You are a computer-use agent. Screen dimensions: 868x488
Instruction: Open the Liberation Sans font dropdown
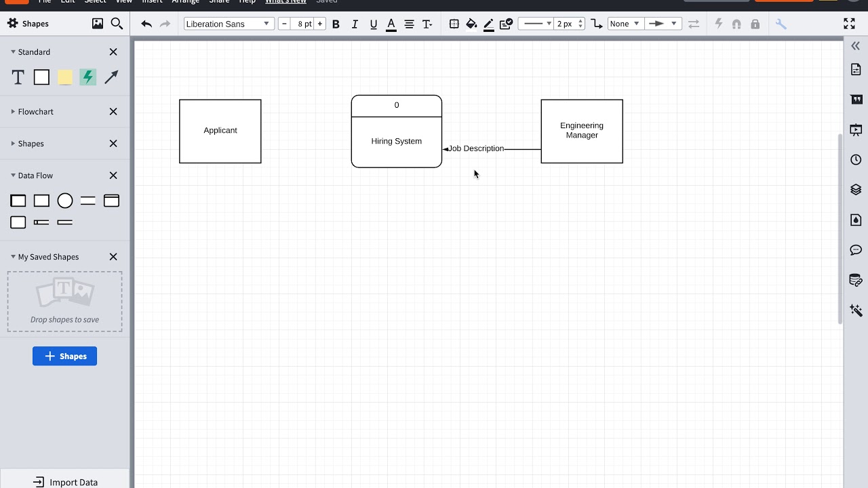(229, 24)
